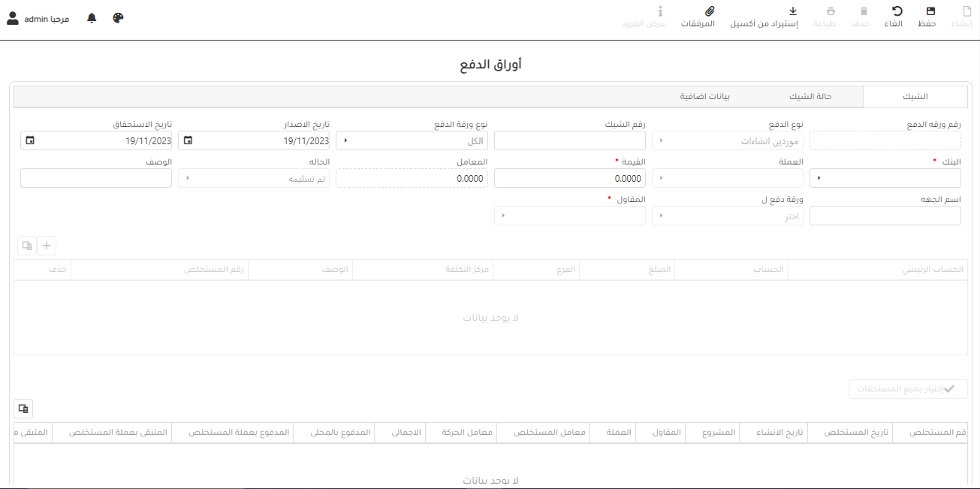Click the Description (الوصف) text field

(x=96, y=178)
